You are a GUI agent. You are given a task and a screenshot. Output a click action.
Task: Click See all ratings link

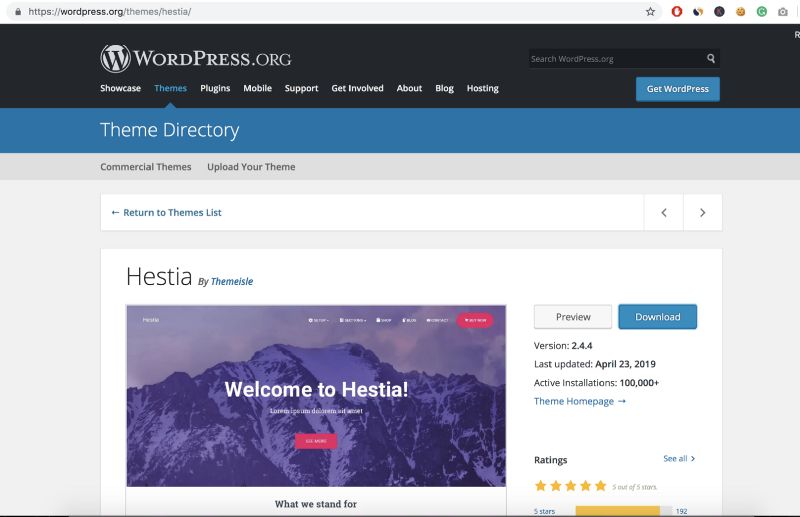point(679,458)
